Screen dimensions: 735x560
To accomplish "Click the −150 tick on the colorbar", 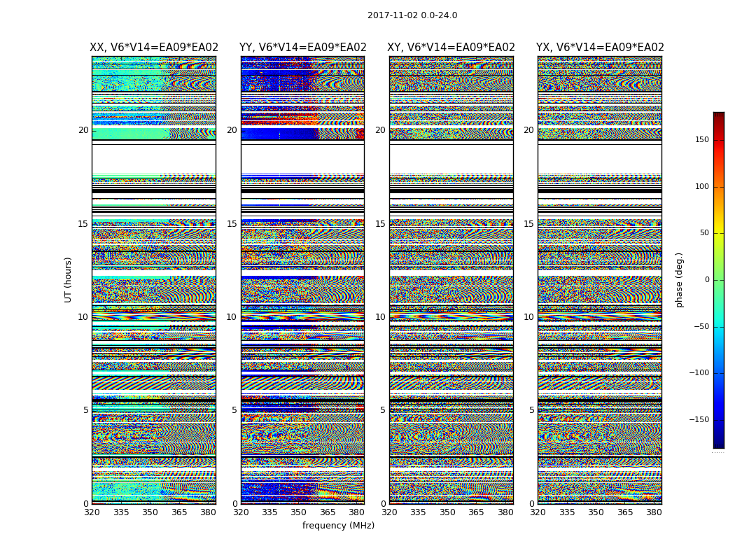I will 699,419.
